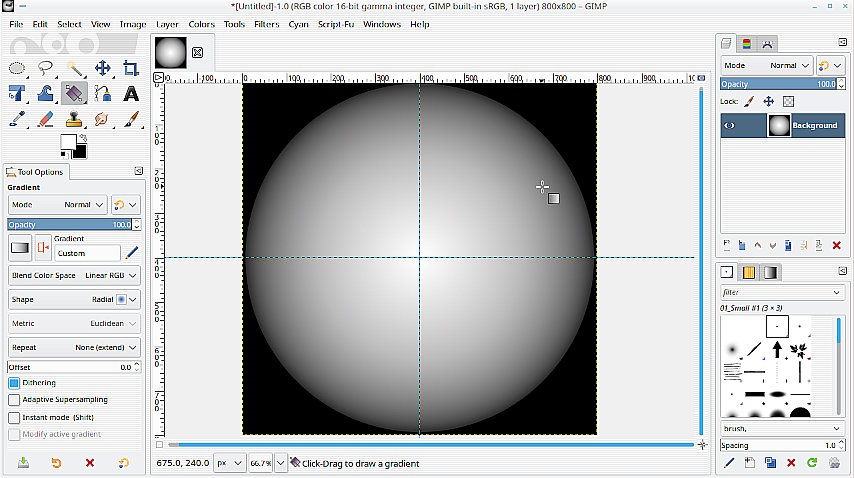Enable Adaptive Supersampling
Image resolution: width=854 pixels, height=478 pixels.
point(14,400)
